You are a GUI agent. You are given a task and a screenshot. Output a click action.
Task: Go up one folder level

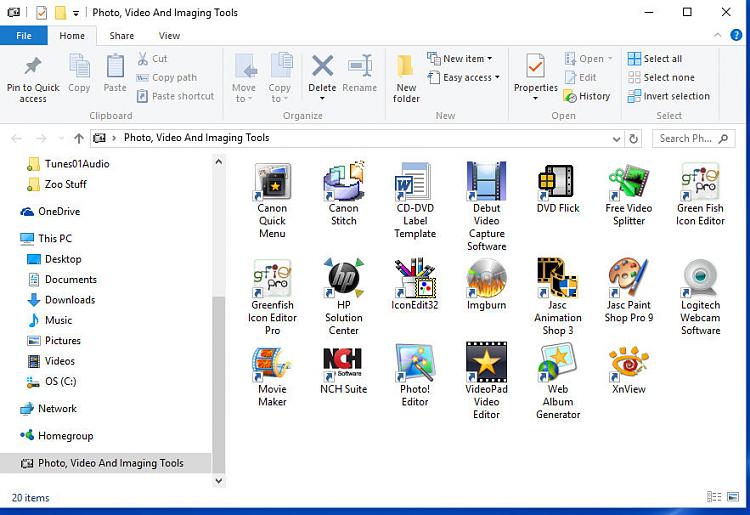click(79, 138)
